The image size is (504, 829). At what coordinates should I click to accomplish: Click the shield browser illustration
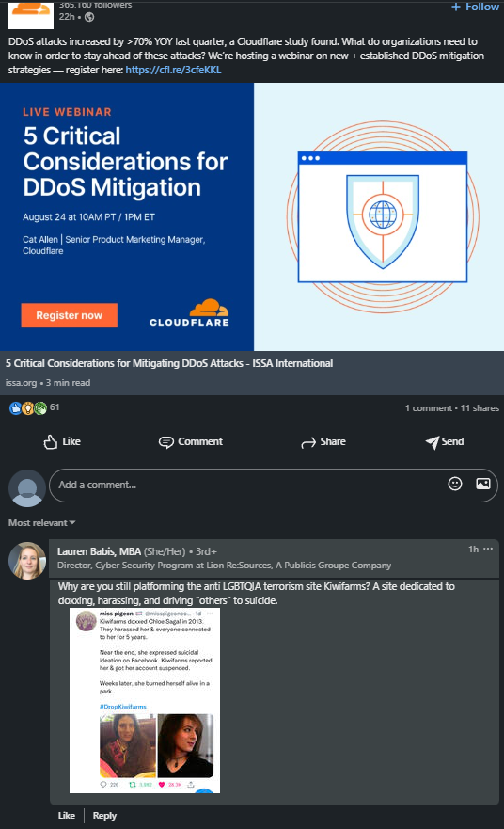383,216
